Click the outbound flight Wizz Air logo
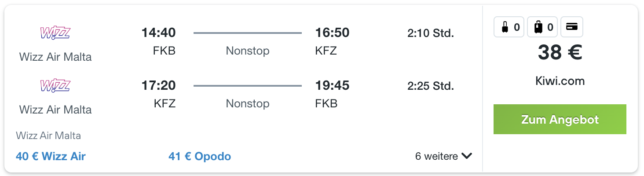This screenshot has height=176, width=644. 55,33
